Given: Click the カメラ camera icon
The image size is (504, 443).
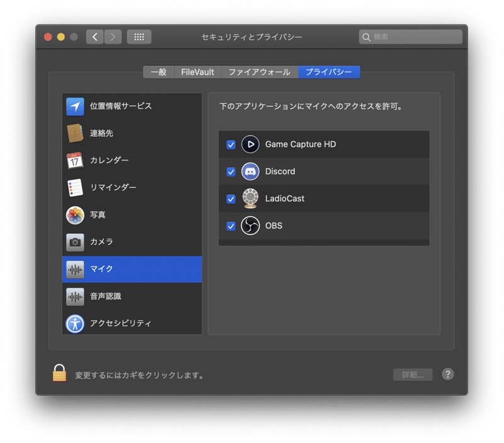Looking at the screenshot, I should pyautogui.click(x=75, y=242).
